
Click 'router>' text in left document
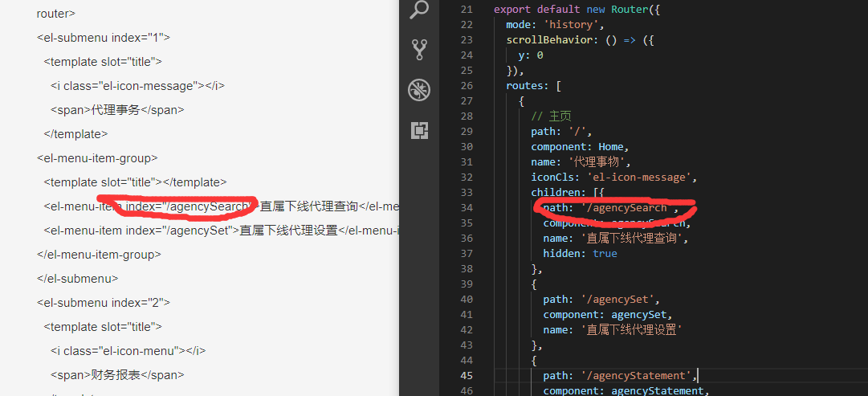tap(56, 14)
